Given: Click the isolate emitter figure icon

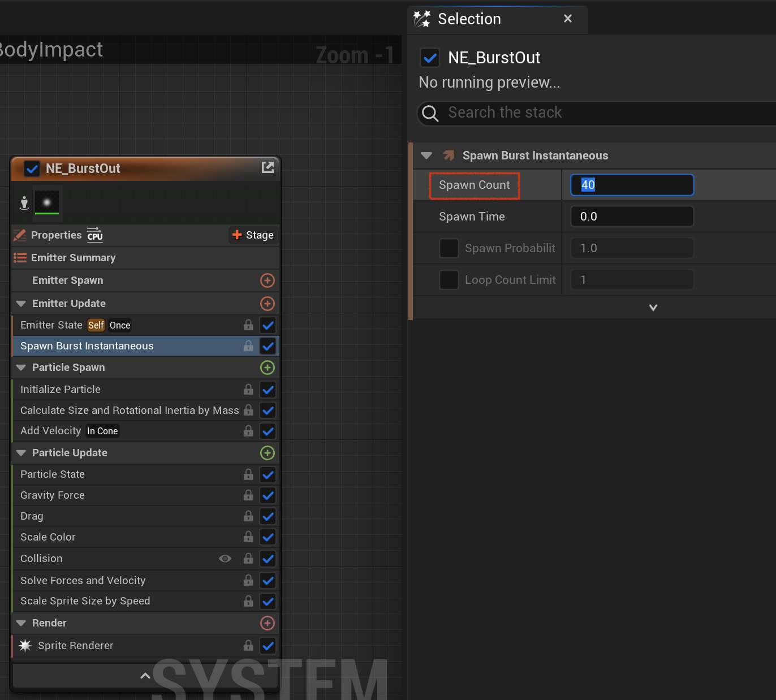Looking at the screenshot, I should point(24,203).
